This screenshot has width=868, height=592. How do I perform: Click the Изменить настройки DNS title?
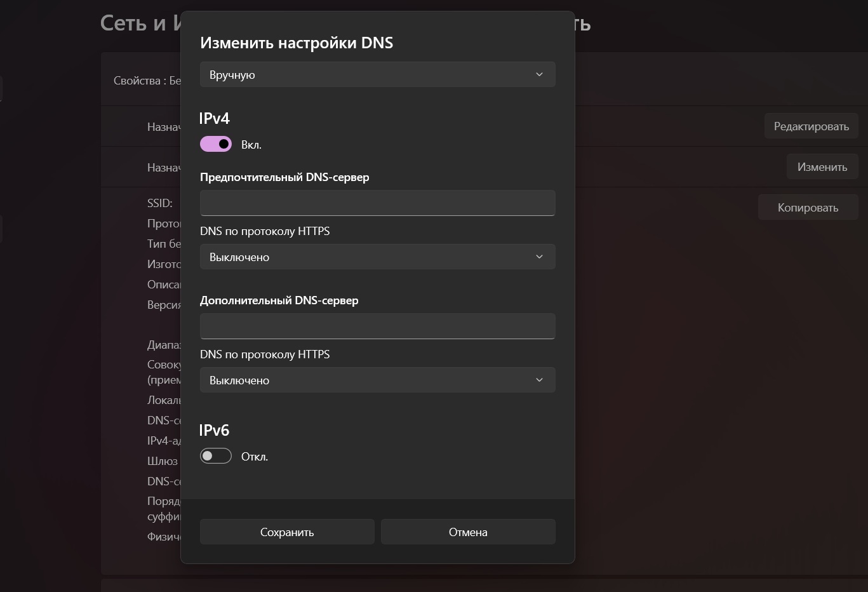297,43
